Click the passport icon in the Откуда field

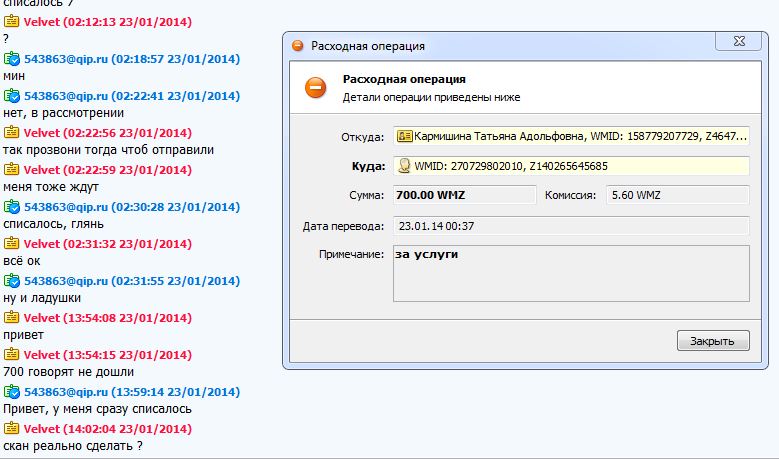point(404,136)
